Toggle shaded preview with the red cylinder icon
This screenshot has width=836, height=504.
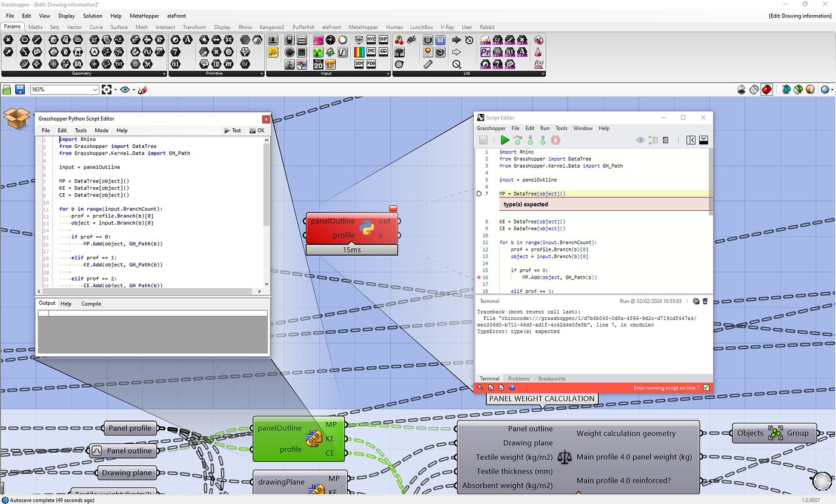click(x=766, y=89)
